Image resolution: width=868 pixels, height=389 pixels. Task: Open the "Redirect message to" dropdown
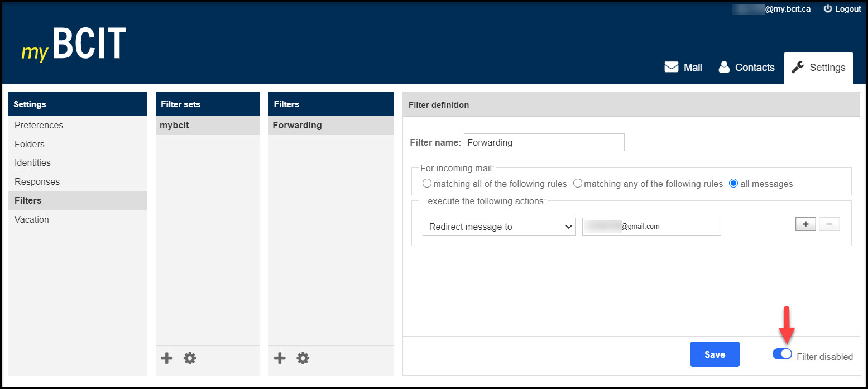point(498,227)
